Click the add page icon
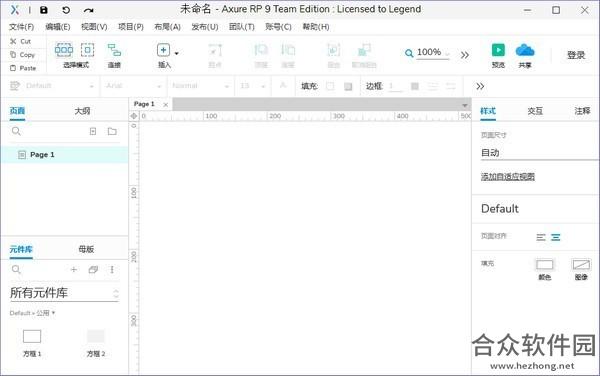 [93, 131]
